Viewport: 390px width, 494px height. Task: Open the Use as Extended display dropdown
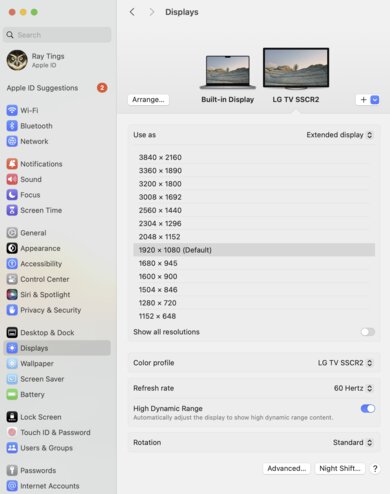339,135
